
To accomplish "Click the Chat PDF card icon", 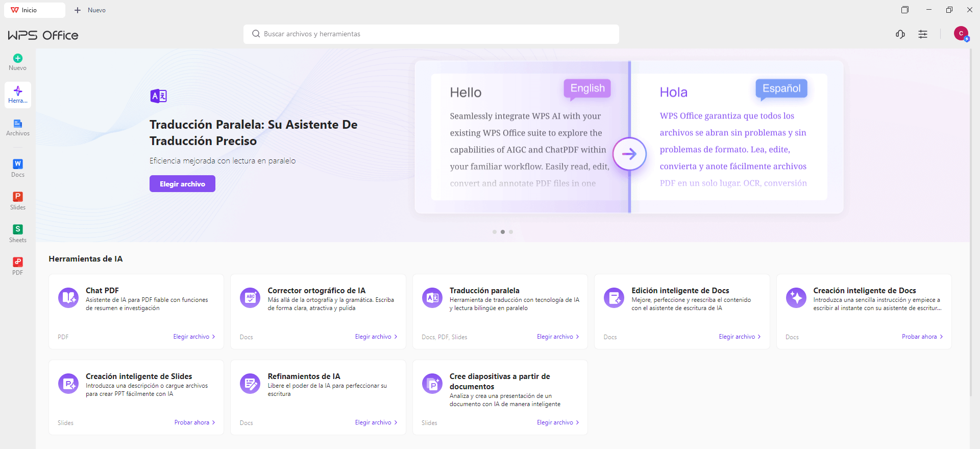I will pos(68,297).
